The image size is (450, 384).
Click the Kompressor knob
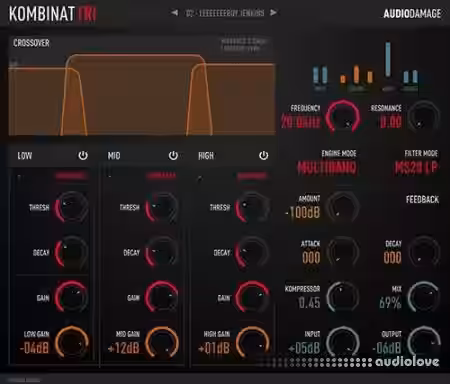(343, 297)
